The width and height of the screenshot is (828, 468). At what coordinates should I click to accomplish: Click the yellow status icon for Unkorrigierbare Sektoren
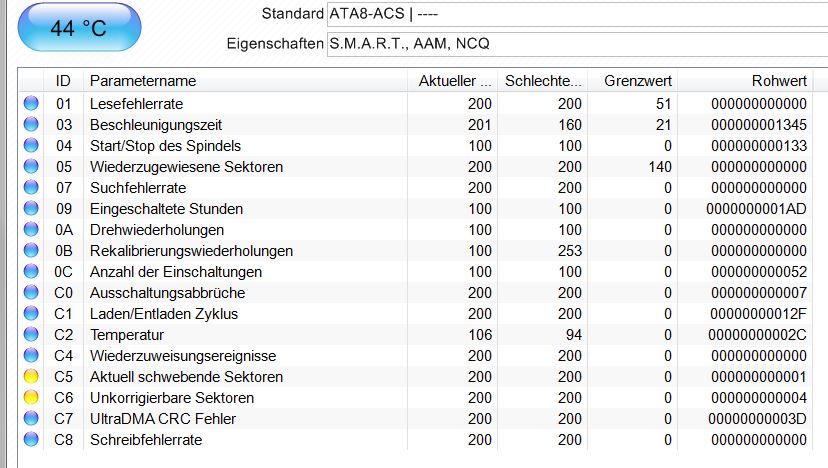point(30,398)
